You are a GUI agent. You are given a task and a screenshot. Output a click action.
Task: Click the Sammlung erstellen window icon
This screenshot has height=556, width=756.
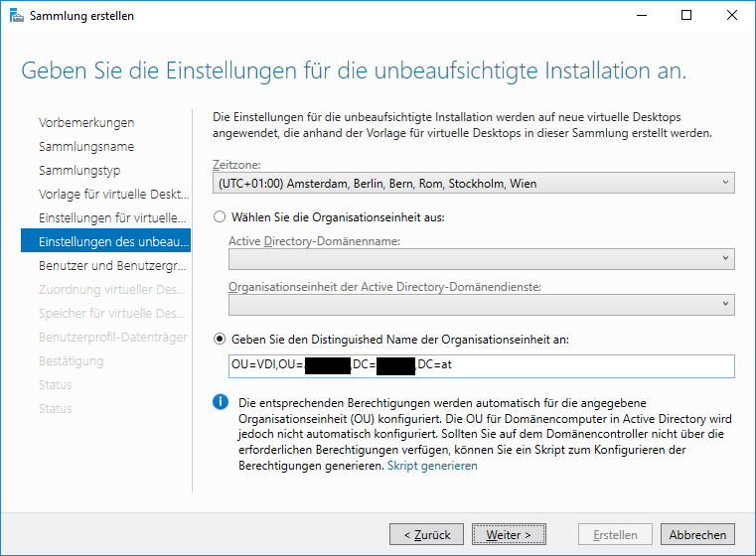click(x=17, y=16)
